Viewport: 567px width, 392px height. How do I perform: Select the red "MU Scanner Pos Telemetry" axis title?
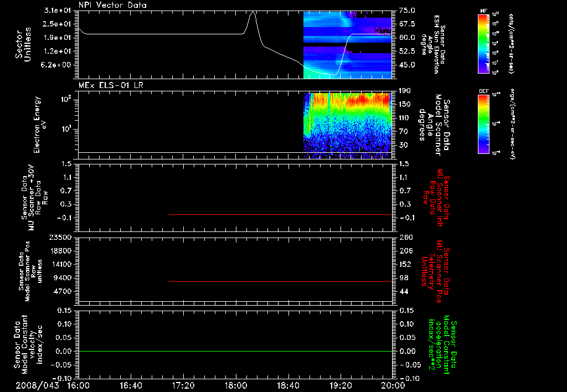click(x=435, y=271)
